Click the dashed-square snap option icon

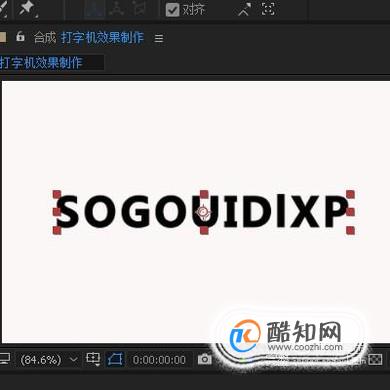[268, 9]
